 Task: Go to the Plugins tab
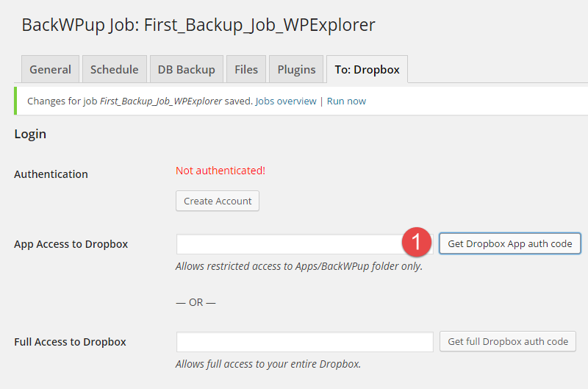[x=296, y=69]
